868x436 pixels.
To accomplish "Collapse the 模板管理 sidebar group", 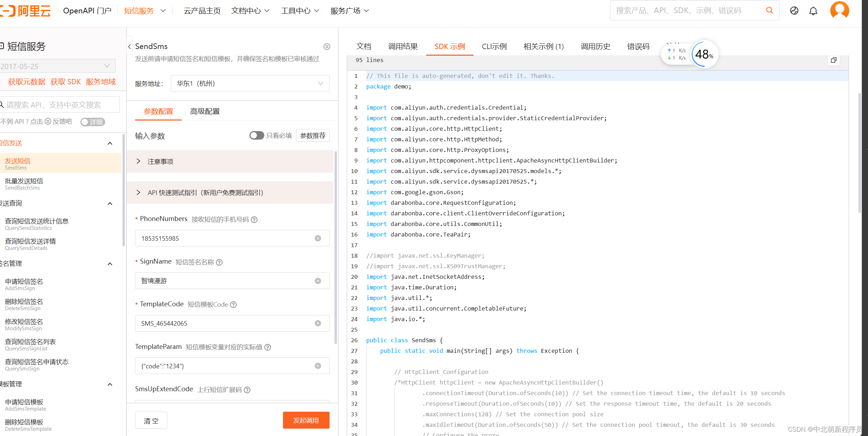I will point(110,384).
